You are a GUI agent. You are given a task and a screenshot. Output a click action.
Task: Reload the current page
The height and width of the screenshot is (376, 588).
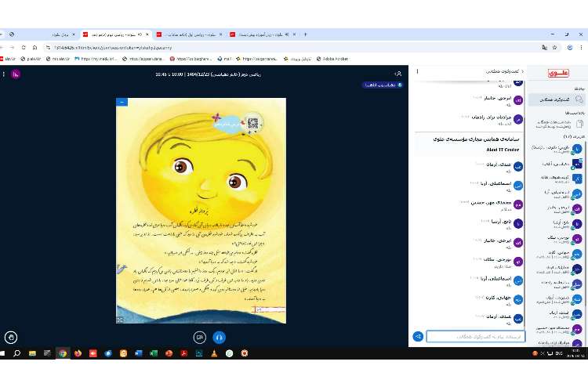click(24, 48)
